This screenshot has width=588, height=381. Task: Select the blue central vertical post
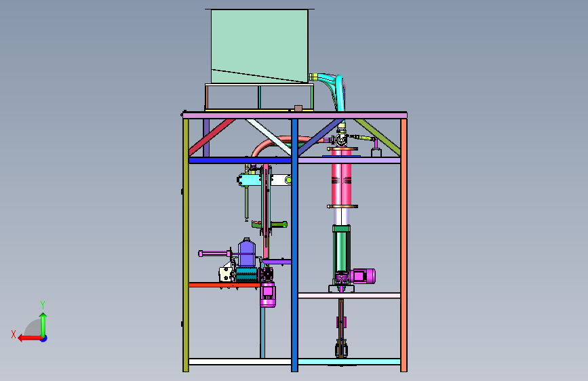[x=294, y=245]
